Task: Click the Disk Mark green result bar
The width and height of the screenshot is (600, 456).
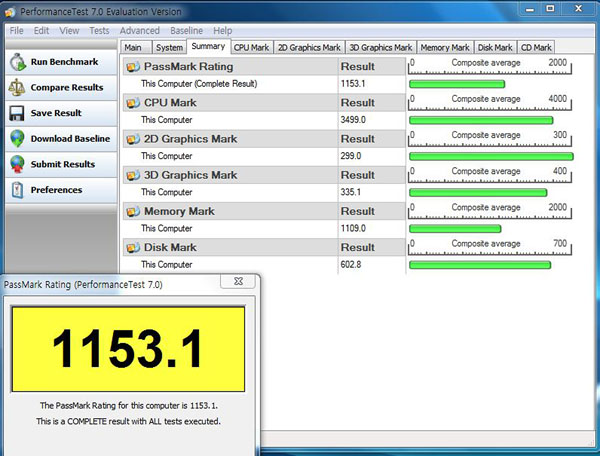Action: point(480,265)
